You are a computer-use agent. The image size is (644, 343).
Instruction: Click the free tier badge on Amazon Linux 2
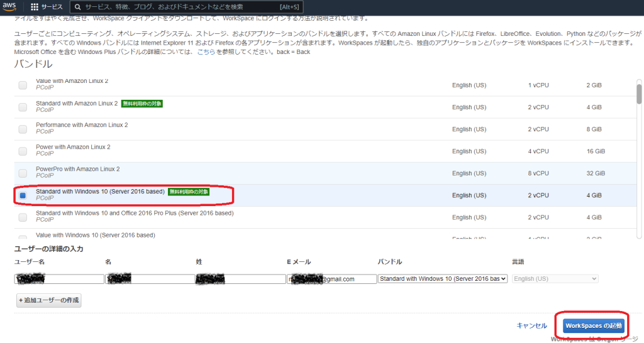pos(142,104)
